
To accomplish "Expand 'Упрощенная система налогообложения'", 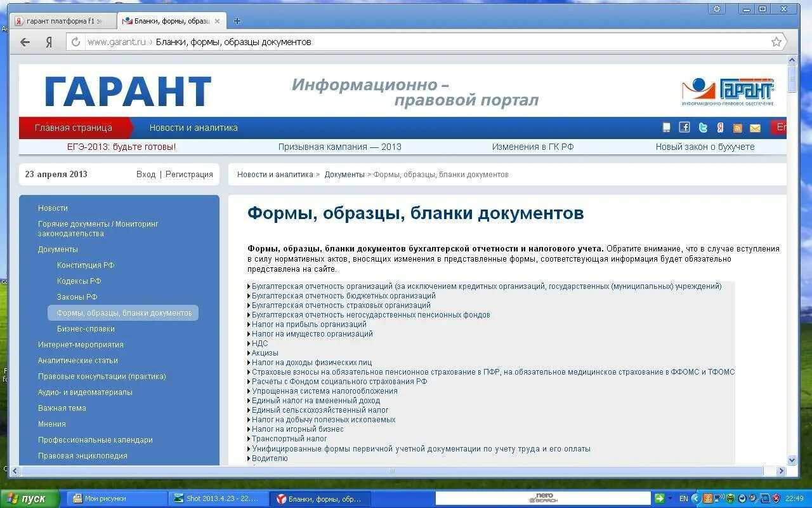I will coord(324,391).
